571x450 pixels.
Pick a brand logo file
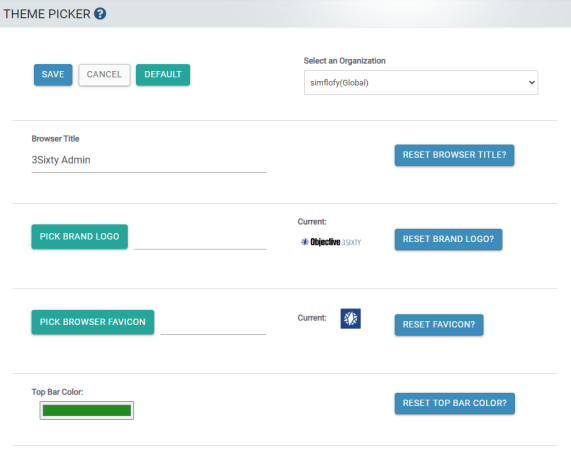pyautogui.click(x=79, y=237)
